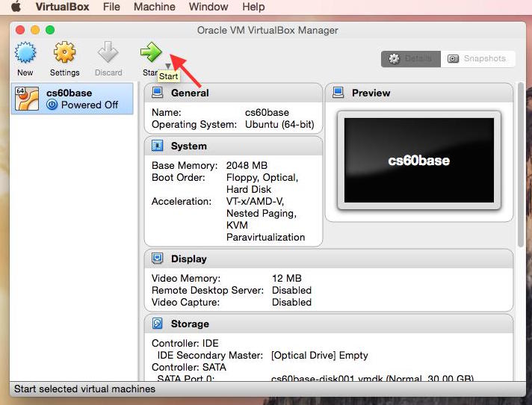Switch to the Snapshots tab
The image size is (532, 405).
point(477,59)
